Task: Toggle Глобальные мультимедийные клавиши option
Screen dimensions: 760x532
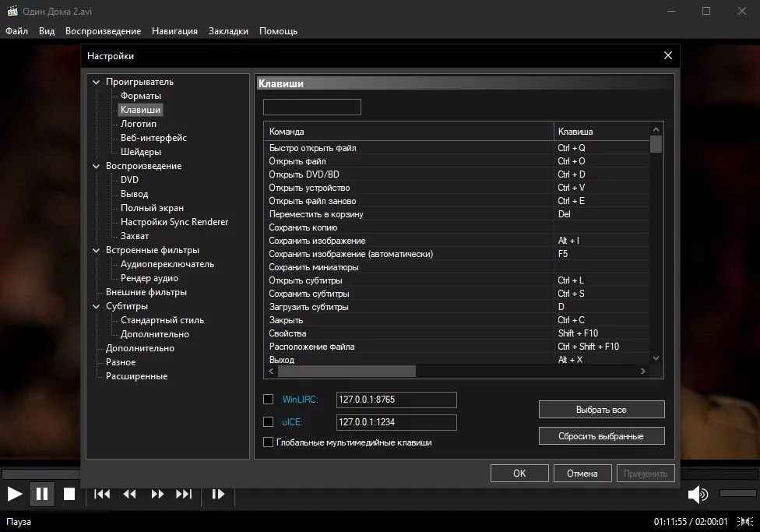Action: pyautogui.click(x=268, y=441)
